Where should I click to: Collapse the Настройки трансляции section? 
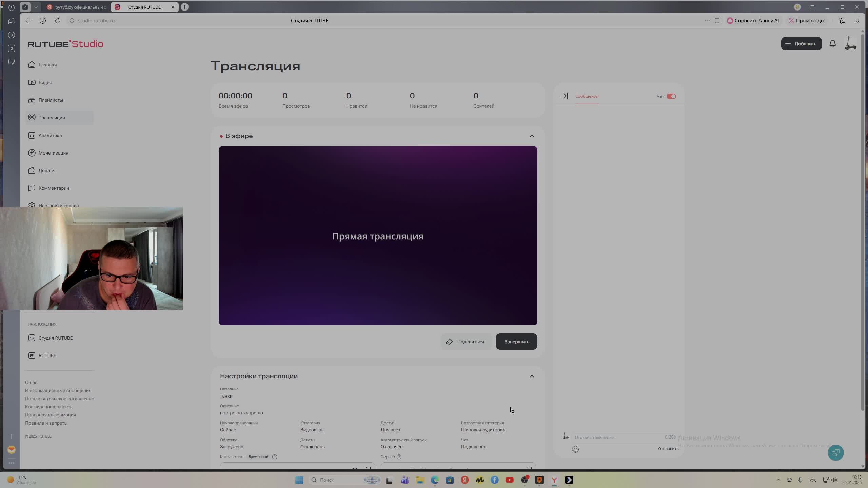(x=532, y=376)
